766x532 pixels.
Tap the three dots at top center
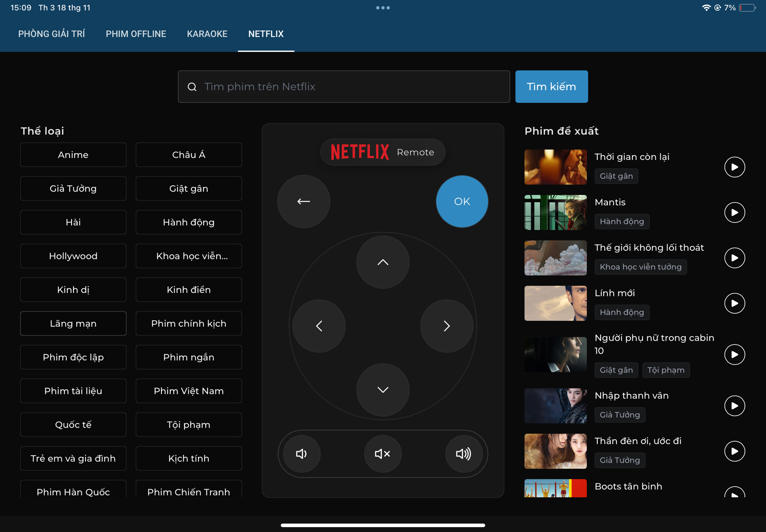tap(383, 8)
